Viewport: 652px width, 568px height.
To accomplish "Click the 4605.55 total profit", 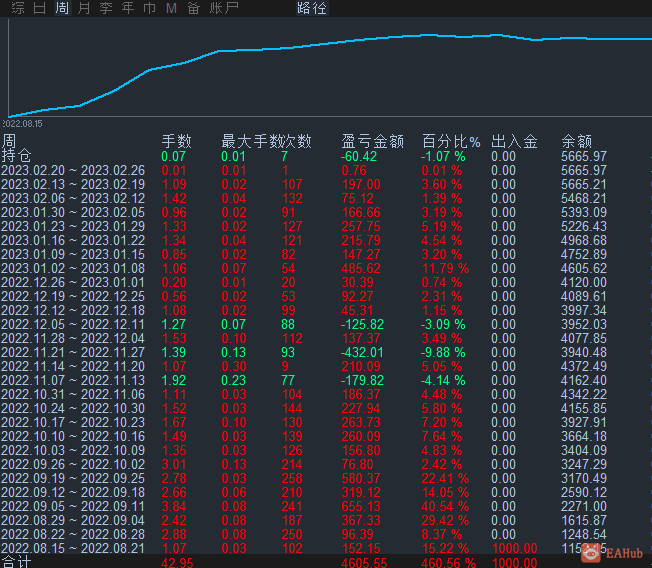I will (364, 563).
